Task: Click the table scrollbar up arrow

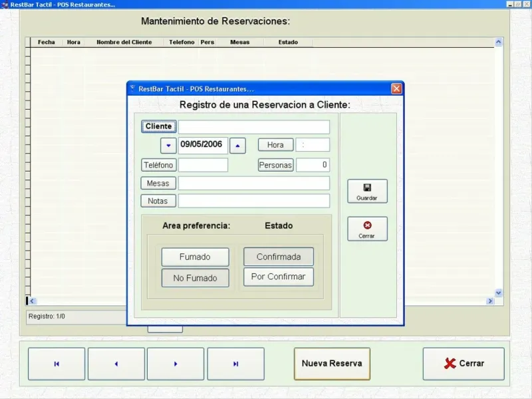Action: 498,42
